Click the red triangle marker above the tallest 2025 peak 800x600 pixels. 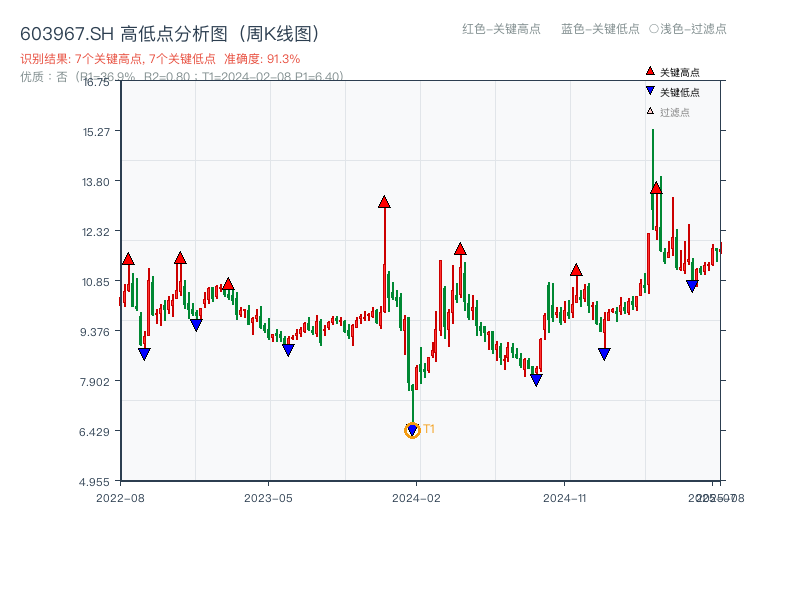[656, 186]
